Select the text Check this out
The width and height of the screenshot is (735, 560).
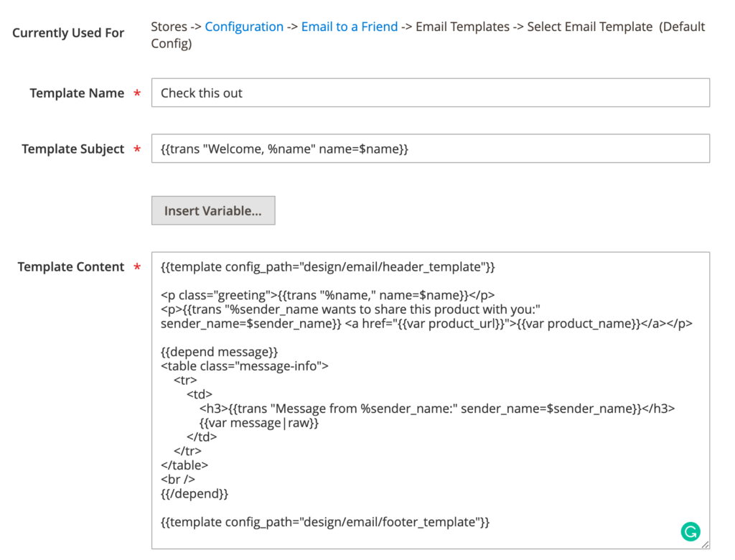[x=201, y=92]
